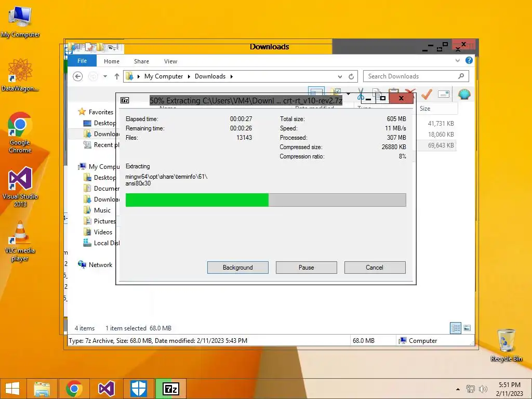
Task: Refresh the Downloads folder address bar
Action: 351,76
